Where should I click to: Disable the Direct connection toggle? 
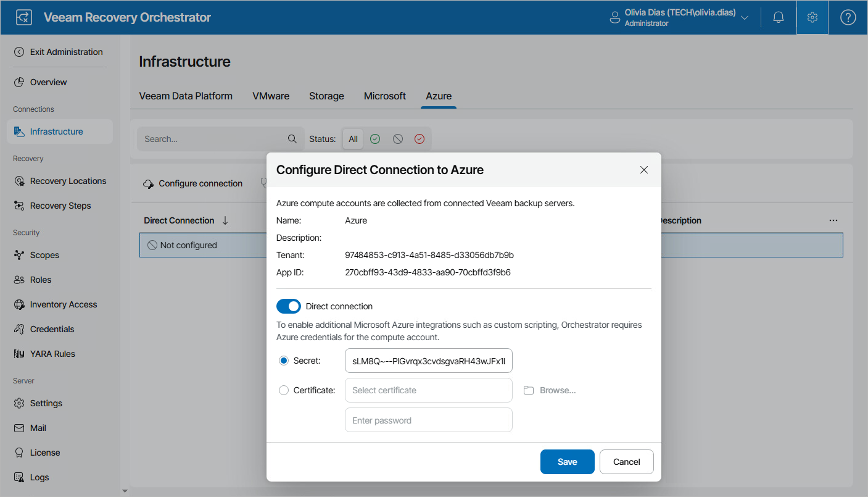[x=289, y=306]
